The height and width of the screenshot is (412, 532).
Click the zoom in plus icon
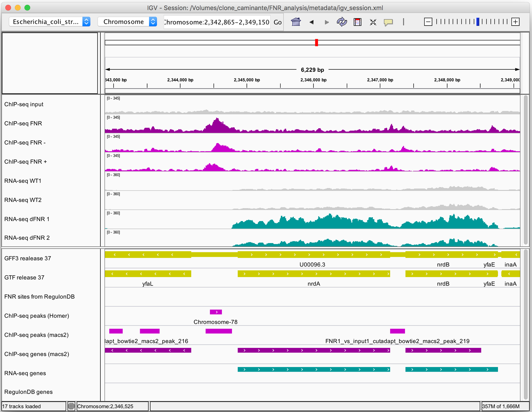(515, 22)
